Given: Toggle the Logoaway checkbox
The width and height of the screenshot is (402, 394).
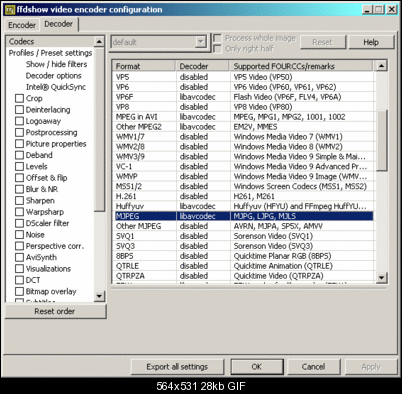Looking at the screenshot, I should [20, 121].
